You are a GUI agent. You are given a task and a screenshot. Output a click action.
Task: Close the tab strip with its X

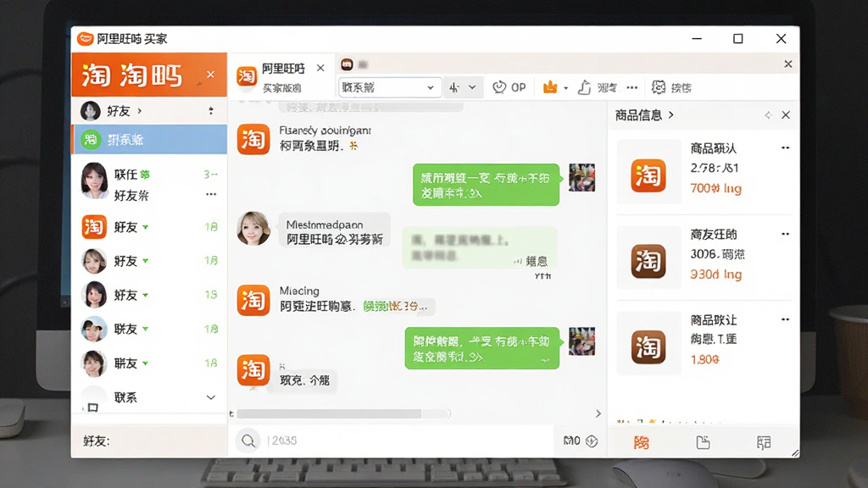coord(787,64)
